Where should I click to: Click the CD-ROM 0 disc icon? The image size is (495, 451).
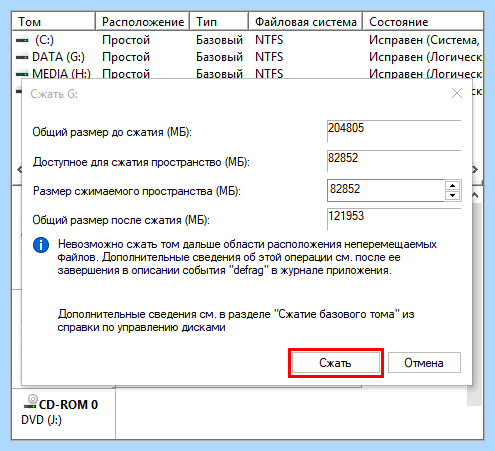pyautogui.click(x=31, y=401)
